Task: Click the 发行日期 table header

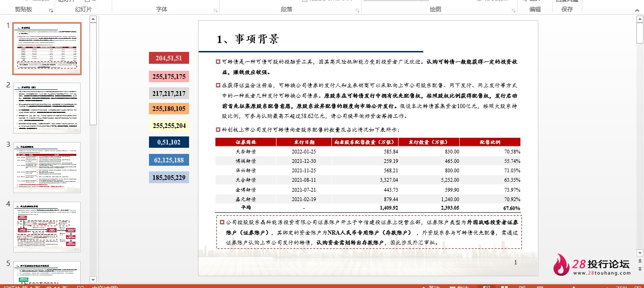Action: tap(304, 142)
